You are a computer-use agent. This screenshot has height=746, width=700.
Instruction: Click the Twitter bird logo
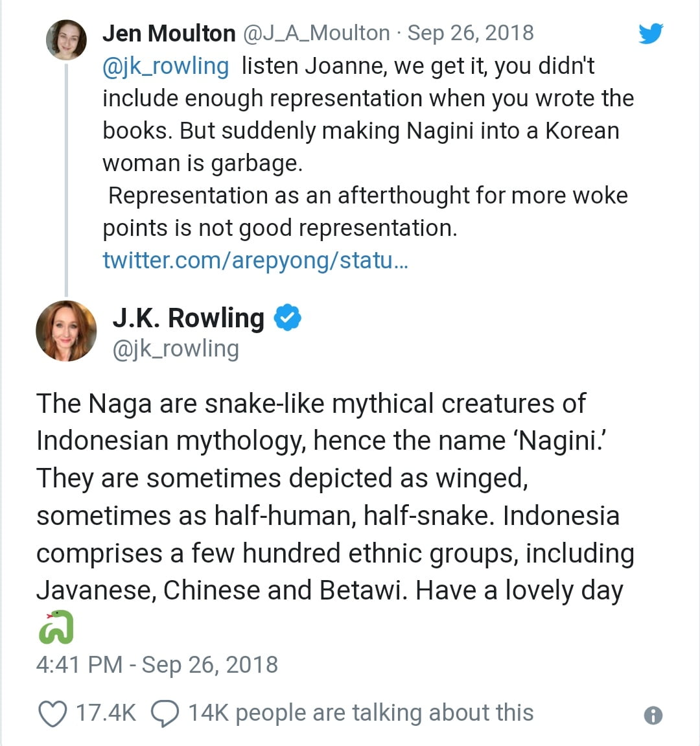coord(650,34)
